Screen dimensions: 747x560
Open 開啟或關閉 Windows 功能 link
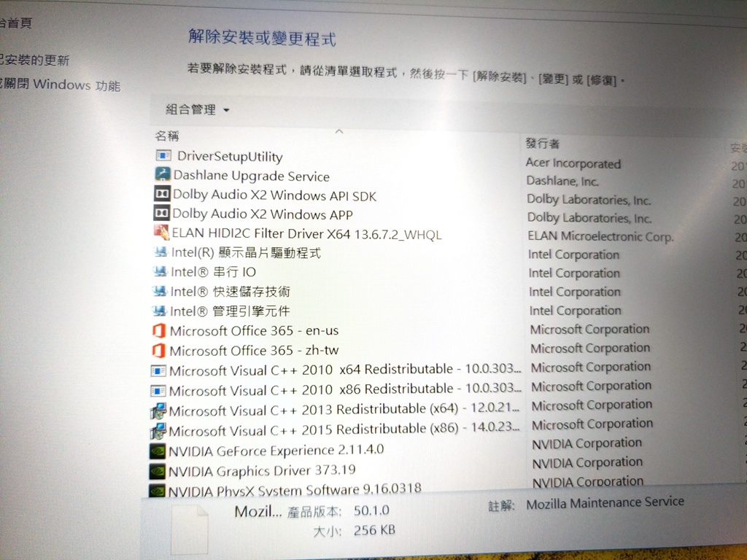60,85
